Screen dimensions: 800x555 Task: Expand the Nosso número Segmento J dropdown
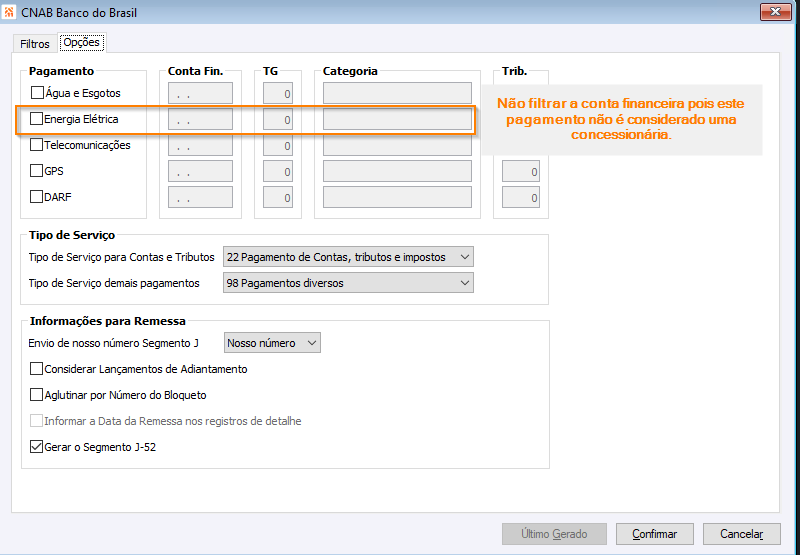(272, 343)
